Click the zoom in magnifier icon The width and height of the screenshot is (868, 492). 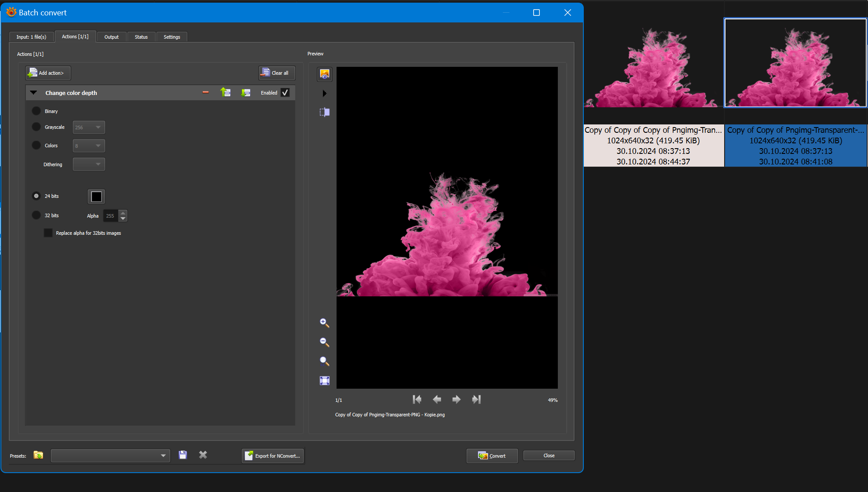pos(324,323)
